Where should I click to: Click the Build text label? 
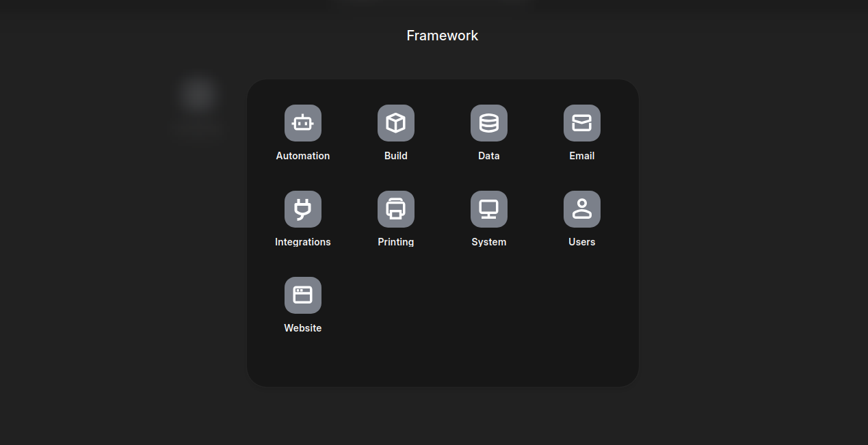pos(396,156)
